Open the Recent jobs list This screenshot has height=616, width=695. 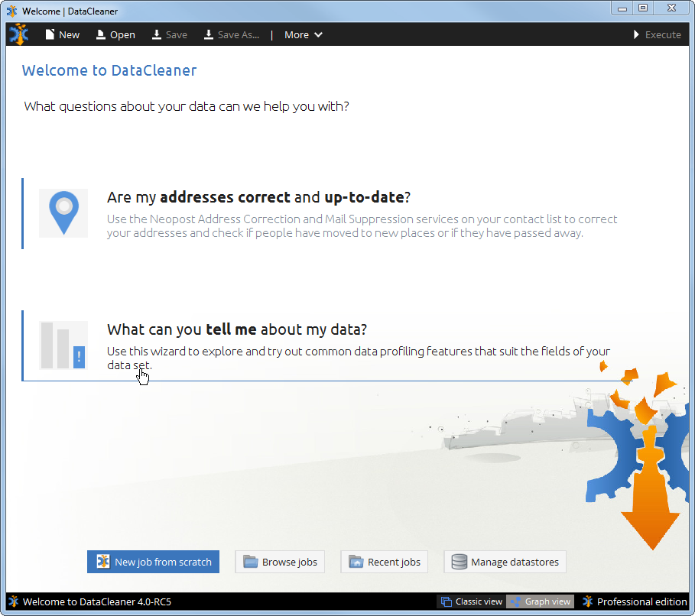coord(384,562)
